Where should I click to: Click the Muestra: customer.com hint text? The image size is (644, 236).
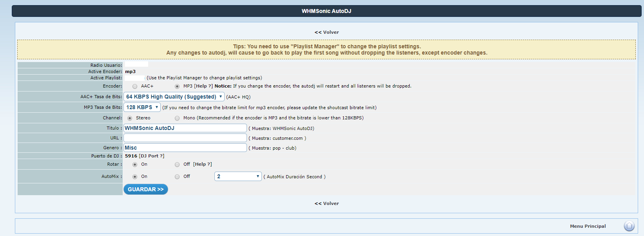(x=278, y=138)
